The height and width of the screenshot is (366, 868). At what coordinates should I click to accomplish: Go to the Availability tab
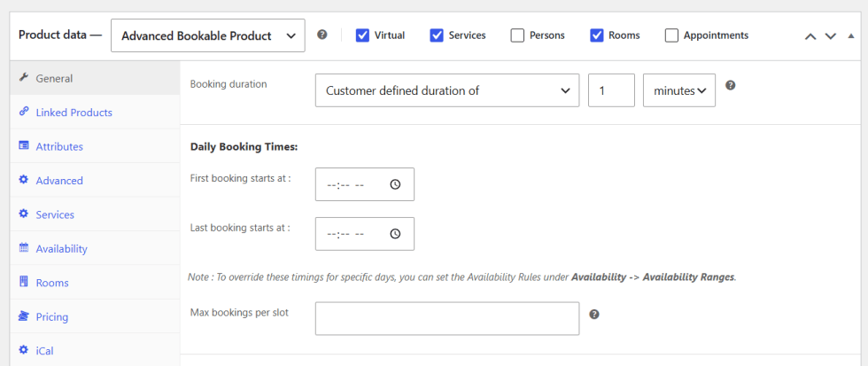pyautogui.click(x=95, y=249)
